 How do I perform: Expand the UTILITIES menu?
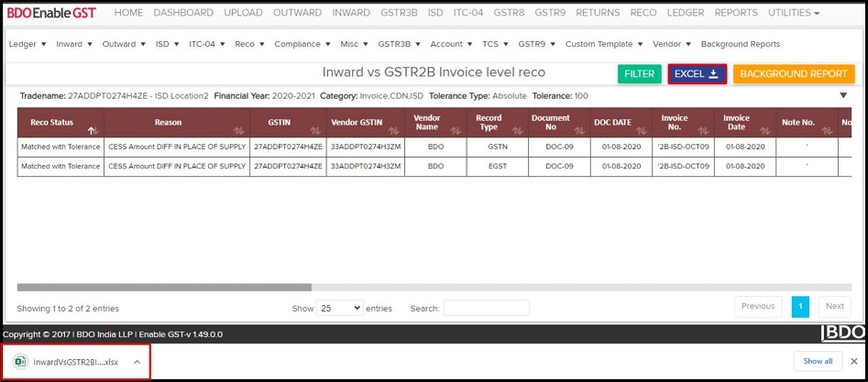click(x=794, y=13)
